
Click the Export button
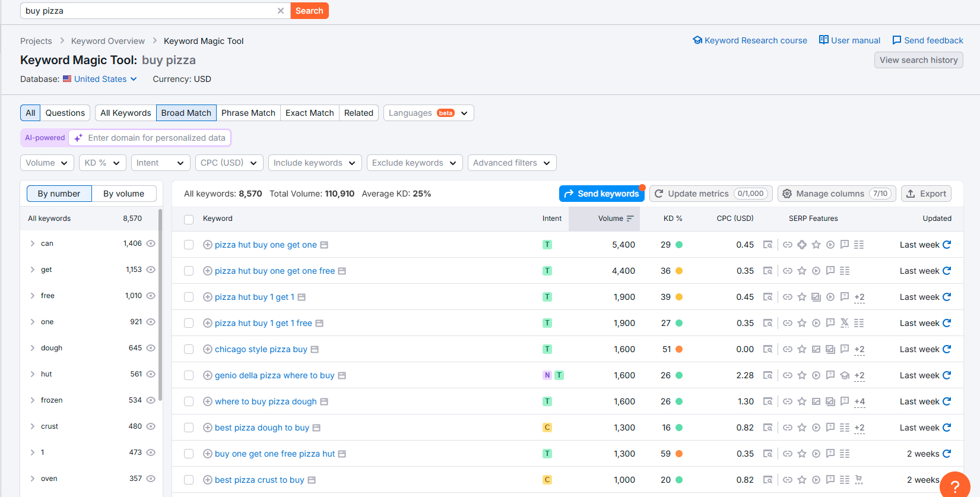pos(926,194)
